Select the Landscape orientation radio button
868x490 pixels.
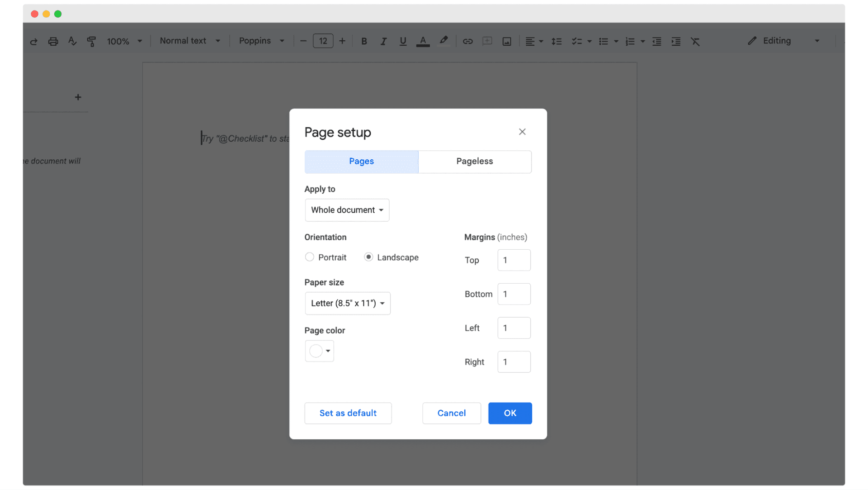coord(368,257)
